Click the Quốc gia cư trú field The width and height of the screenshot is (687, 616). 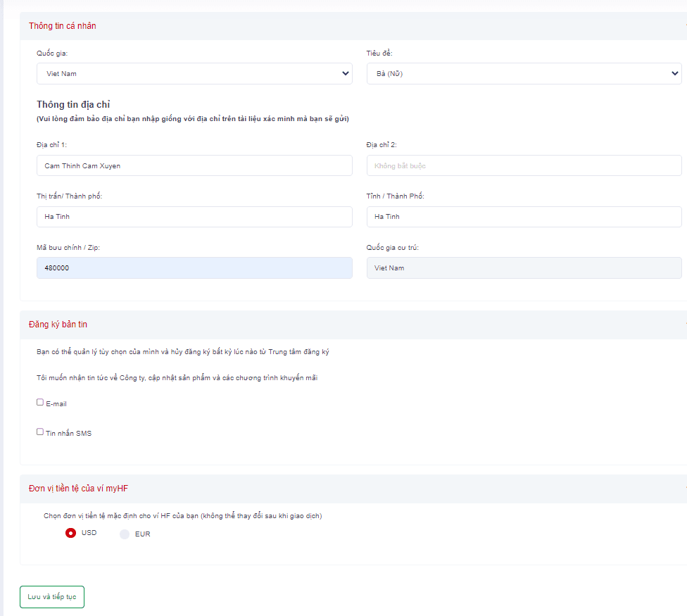pyautogui.click(x=524, y=268)
